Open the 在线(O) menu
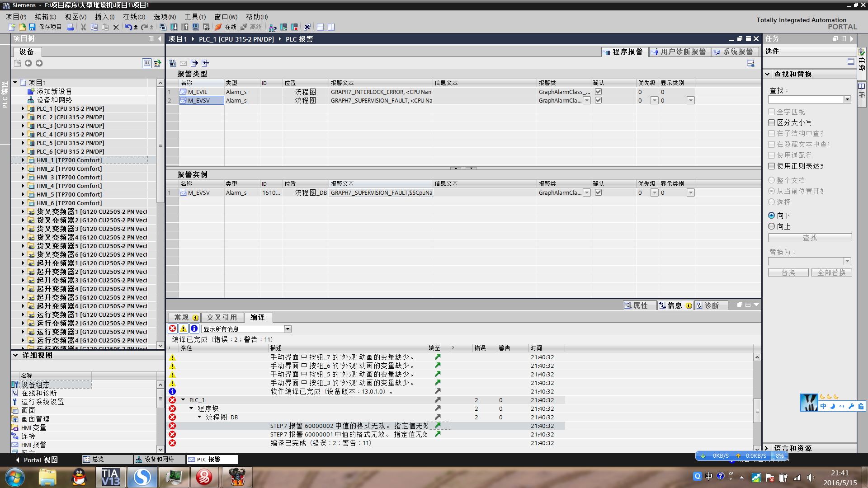This screenshot has width=868, height=488. (134, 17)
